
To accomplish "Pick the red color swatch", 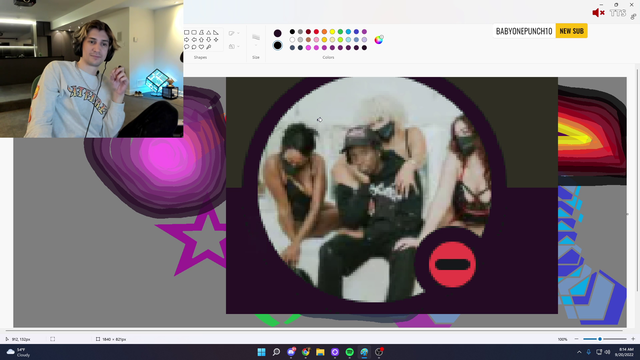I will [x=316, y=31].
